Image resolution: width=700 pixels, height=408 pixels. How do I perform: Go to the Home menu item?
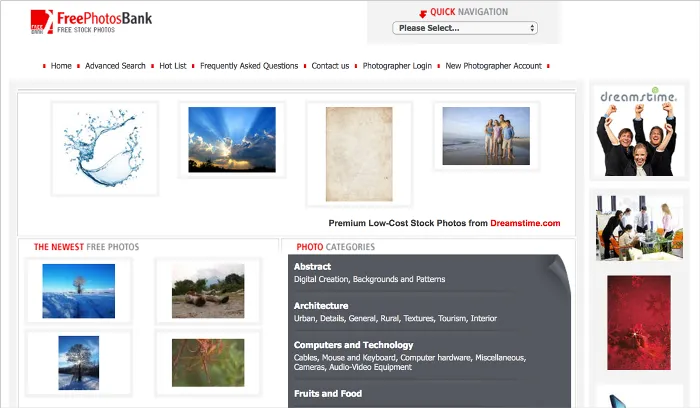(61, 66)
